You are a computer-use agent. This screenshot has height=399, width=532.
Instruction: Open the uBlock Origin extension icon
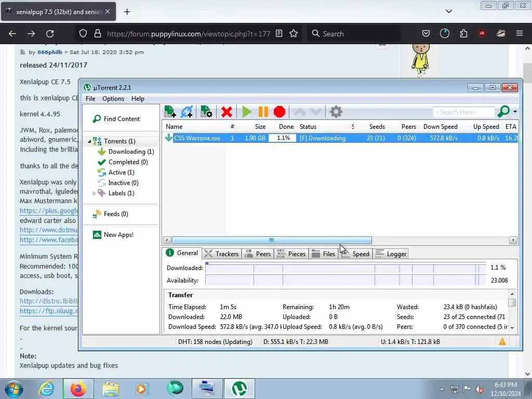click(x=482, y=33)
